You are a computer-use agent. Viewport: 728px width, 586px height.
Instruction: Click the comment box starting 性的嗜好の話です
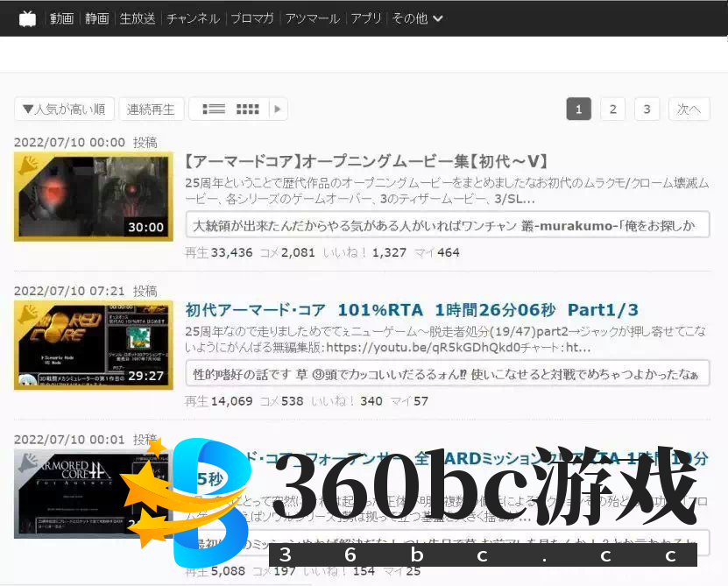(447, 373)
